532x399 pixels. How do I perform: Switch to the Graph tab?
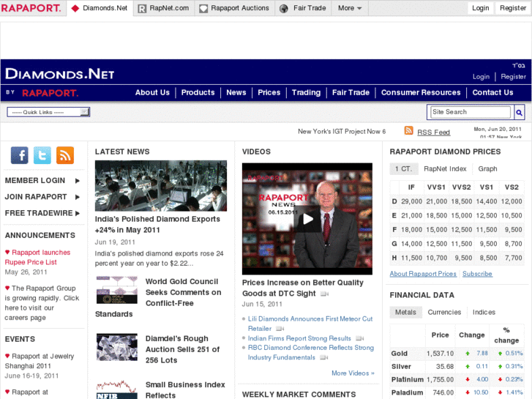click(487, 169)
